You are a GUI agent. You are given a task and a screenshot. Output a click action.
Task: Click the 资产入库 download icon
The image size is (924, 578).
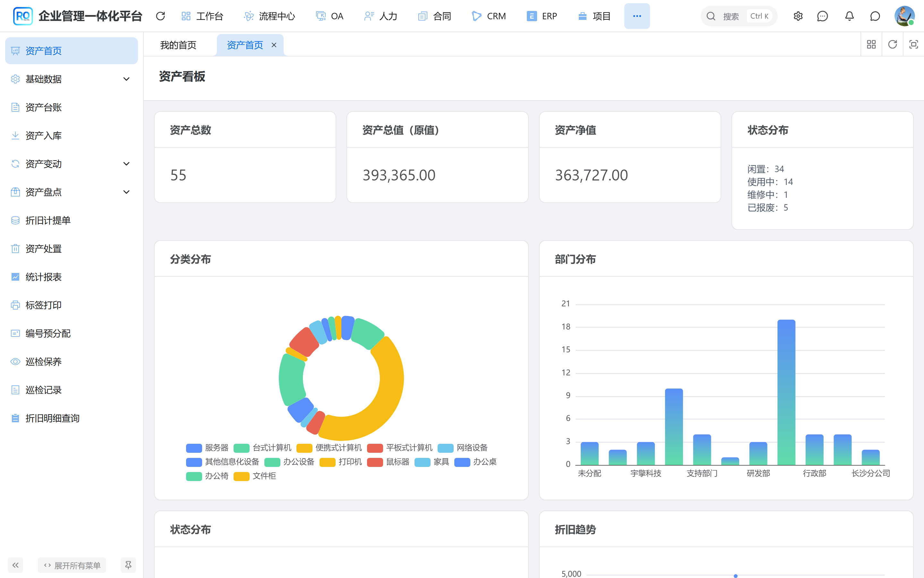[15, 136]
